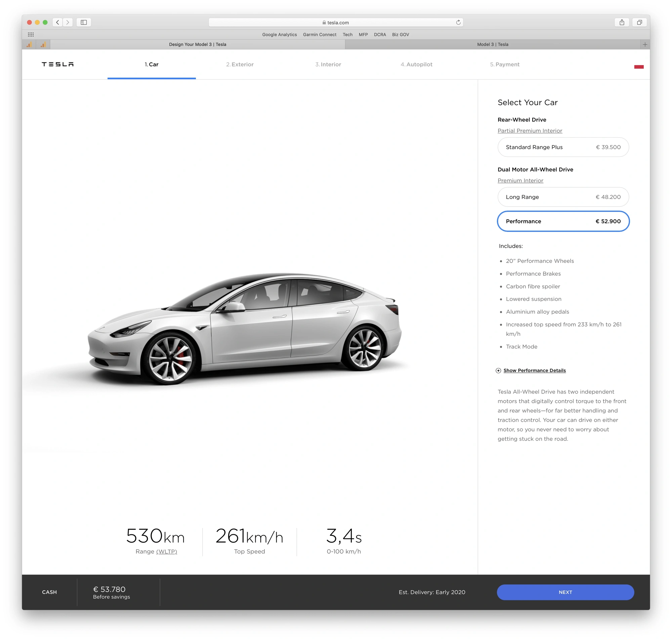Open Garmin Connect bookmark
This screenshot has width=672, height=639.
click(319, 35)
